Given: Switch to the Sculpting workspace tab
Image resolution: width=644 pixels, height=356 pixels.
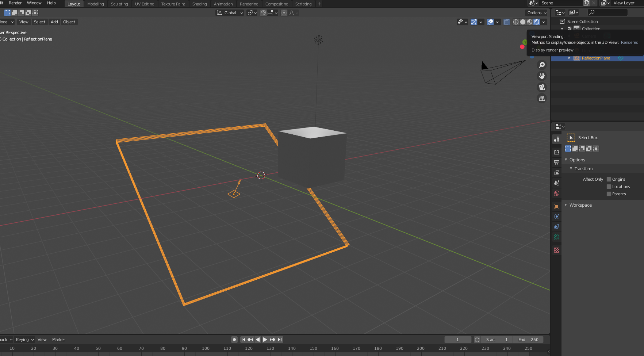Looking at the screenshot, I should (119, 4).
